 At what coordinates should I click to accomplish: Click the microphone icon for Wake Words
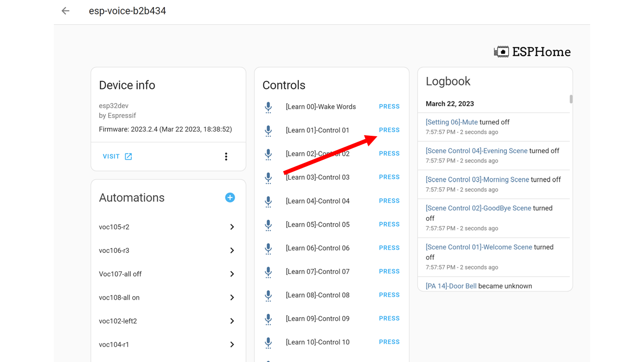268,107
